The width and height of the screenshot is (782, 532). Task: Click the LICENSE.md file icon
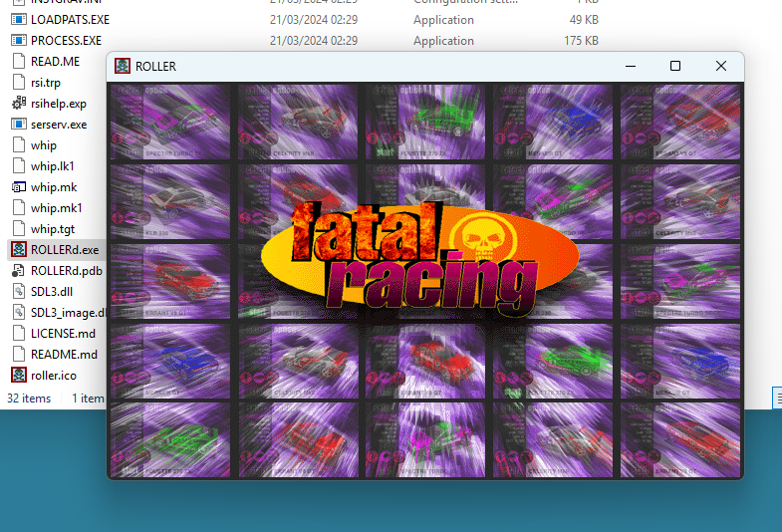pyautogui.click(x=19, y=334)
